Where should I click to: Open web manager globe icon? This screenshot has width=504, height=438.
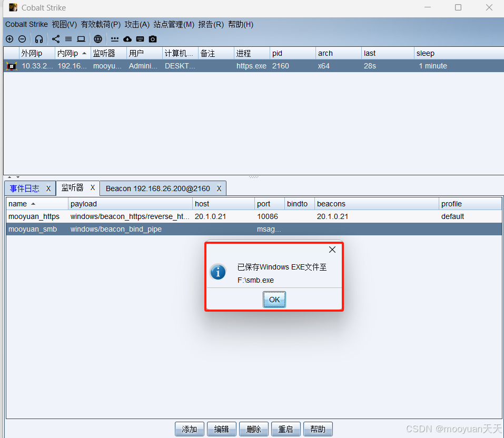click(x=98, y=39)
